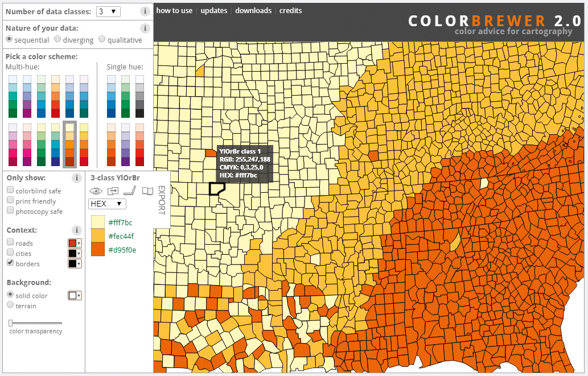This screenshot has width=588, height=376.
Task: Click the colorblind-safe eye icon
Action: coord(96,191)
